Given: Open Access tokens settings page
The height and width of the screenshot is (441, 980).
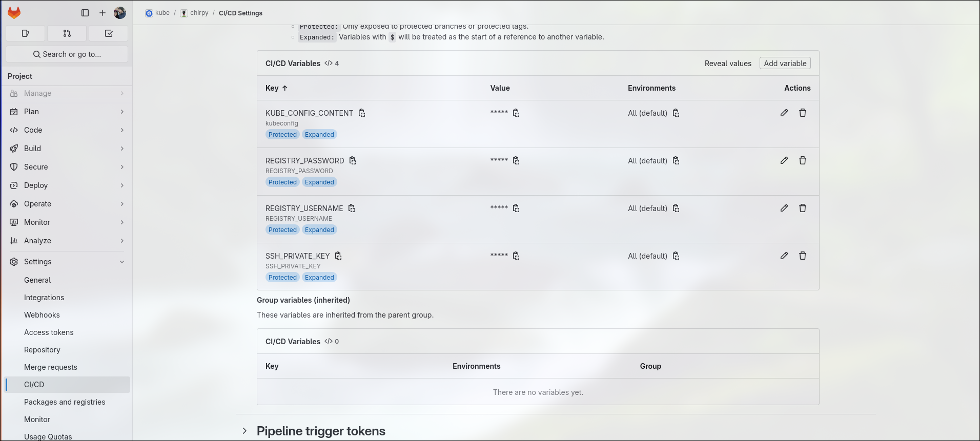Looking at the screenshot, I should pyautogui.click(x=49, y=332).
